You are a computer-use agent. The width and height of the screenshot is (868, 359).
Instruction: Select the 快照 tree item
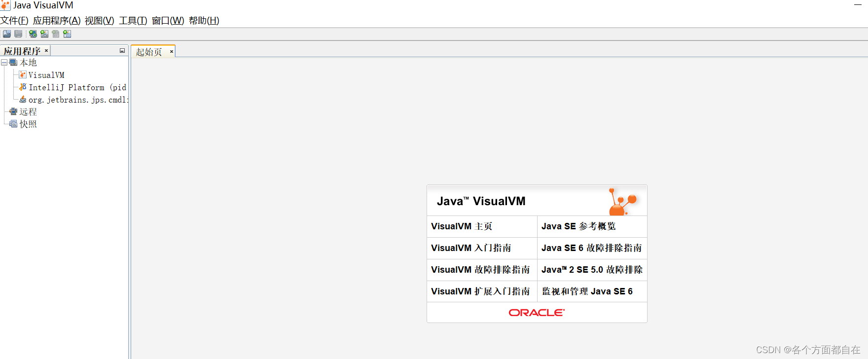(28, 124)
